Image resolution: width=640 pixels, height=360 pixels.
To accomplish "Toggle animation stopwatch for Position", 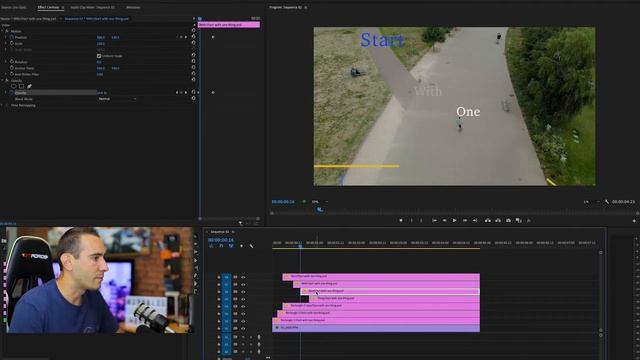I will [x=12, y=37].
